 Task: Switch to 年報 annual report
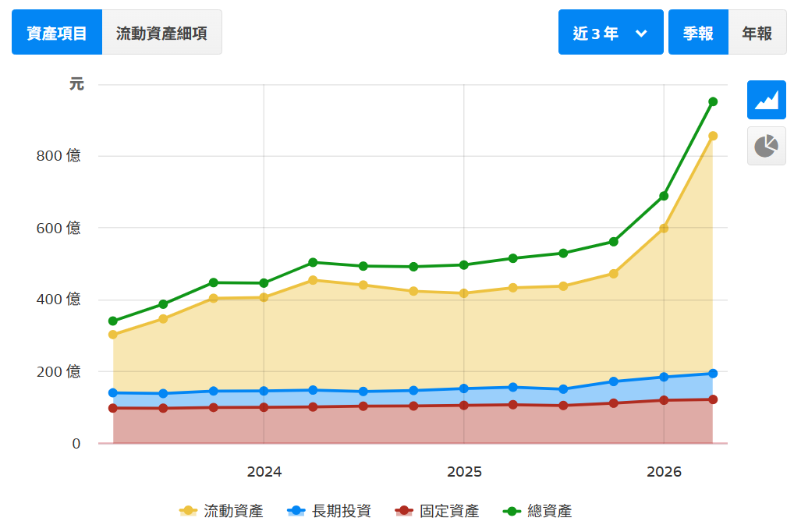click(757, 32)
